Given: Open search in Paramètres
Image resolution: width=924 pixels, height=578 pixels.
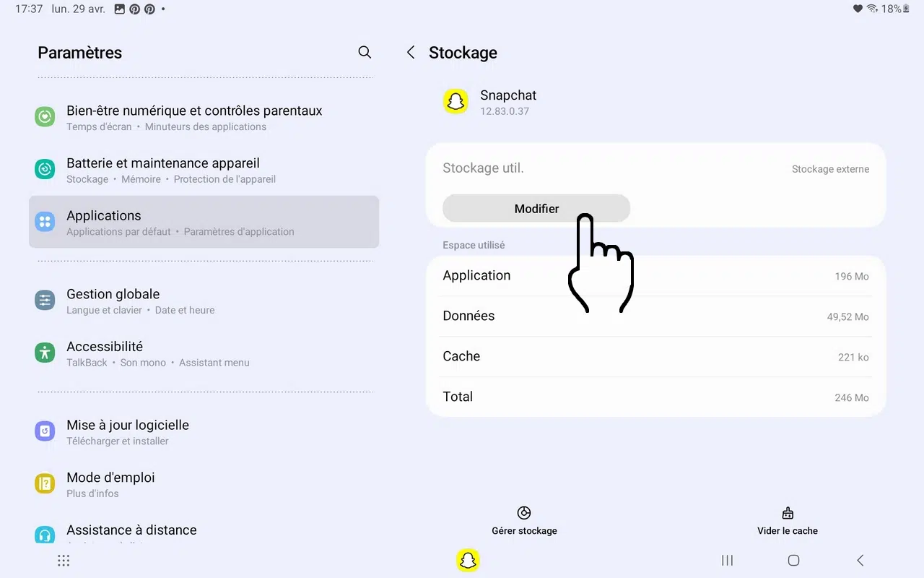Looking at the screenshot, I should pos(365,52).
